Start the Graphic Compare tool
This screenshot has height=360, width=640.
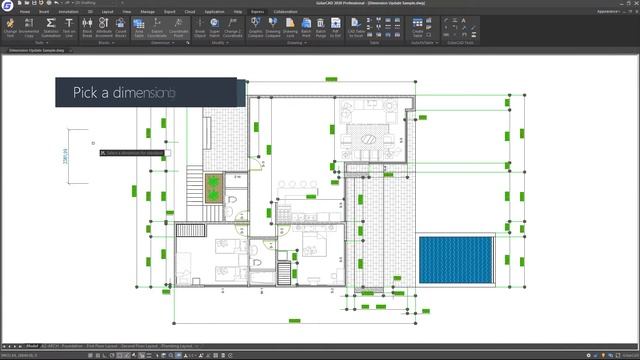[x=256, y=28]
